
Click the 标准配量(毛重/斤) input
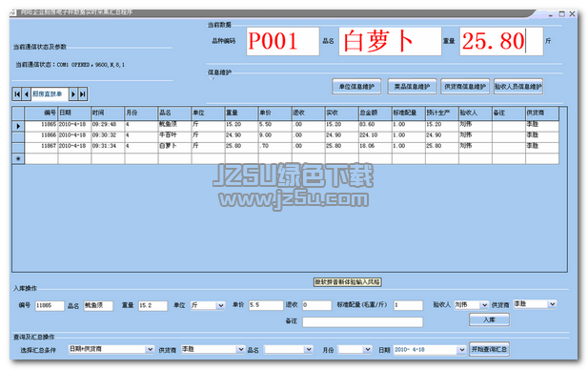pos(408,305)
